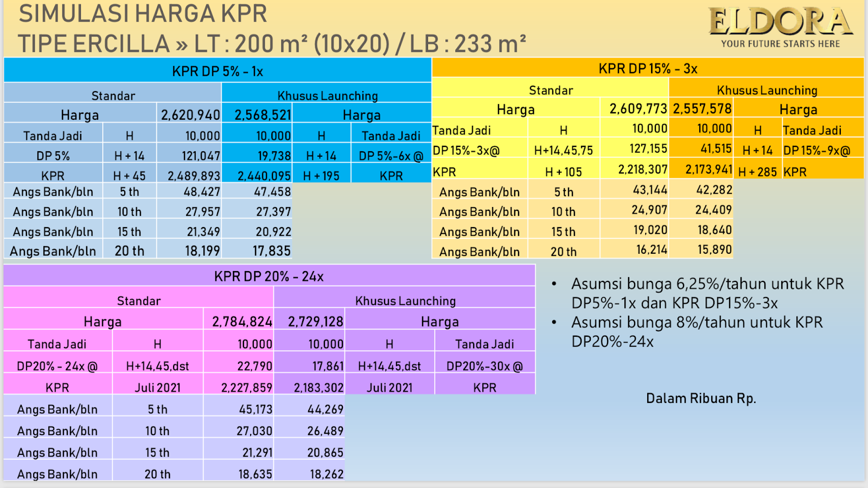Click the standard price 2,609,773

click(638, 109)
